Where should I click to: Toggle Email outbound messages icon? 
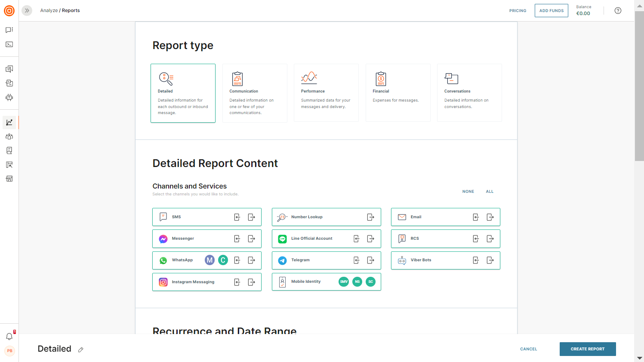click(x=490, y=217)
